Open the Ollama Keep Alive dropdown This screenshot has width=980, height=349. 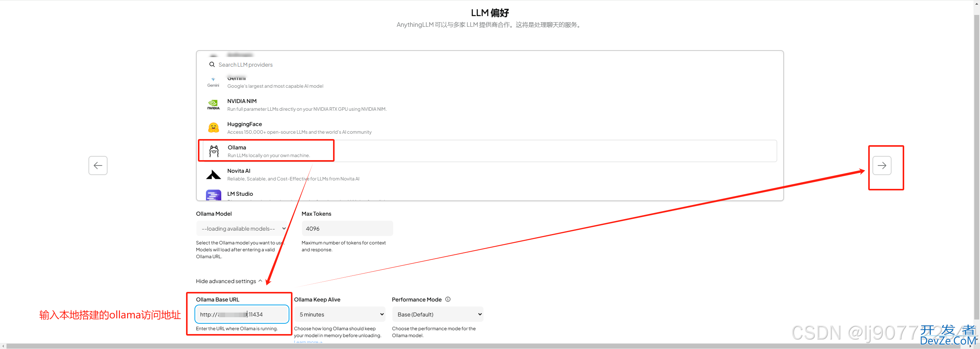tap(340, 314)
